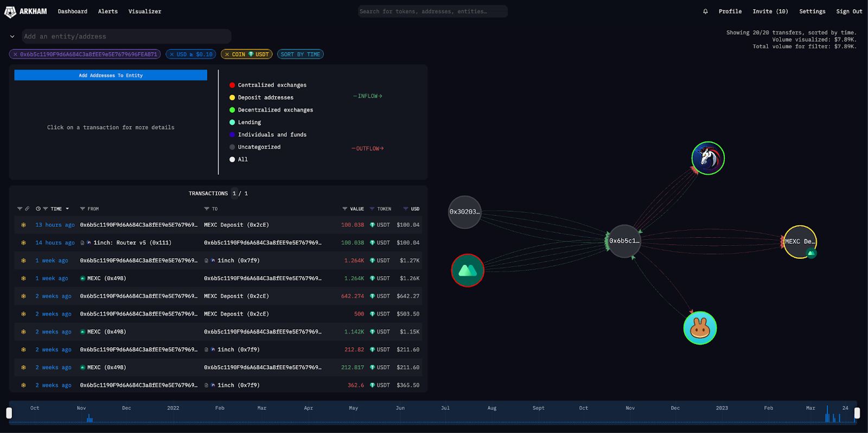
Task: Open the FROM column filter icon
Action: 82,209
